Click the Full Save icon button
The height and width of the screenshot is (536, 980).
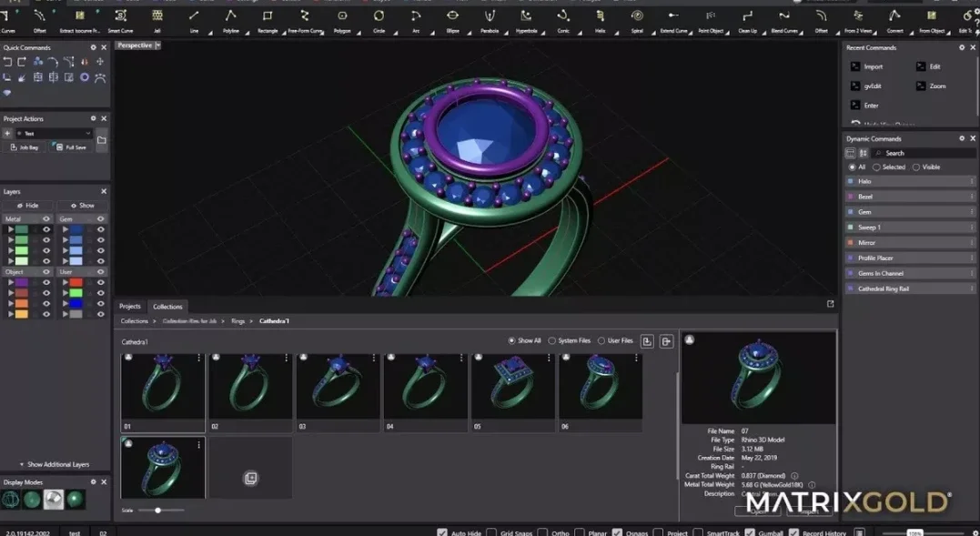pos(71,147)
